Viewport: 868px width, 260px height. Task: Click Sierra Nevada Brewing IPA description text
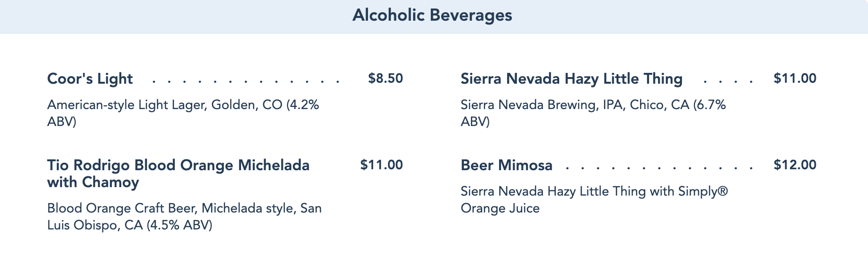[x=594, y=113]
